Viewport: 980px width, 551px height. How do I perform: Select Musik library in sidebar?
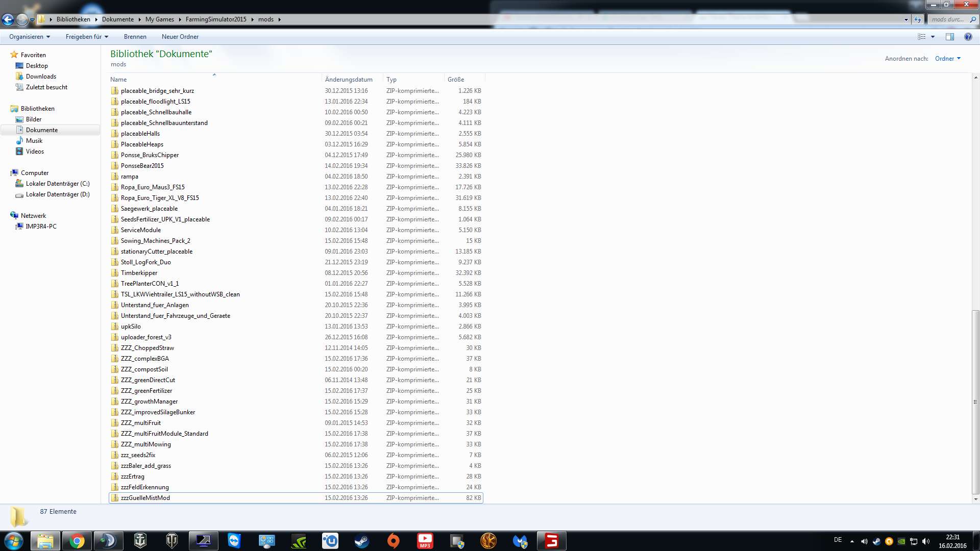point(34,141)
